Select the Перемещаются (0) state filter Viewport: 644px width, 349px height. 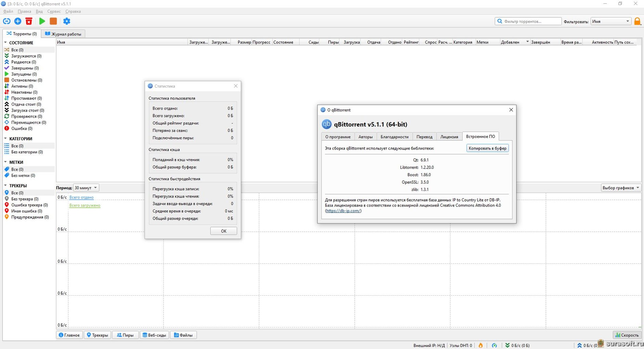click(29, 122)
